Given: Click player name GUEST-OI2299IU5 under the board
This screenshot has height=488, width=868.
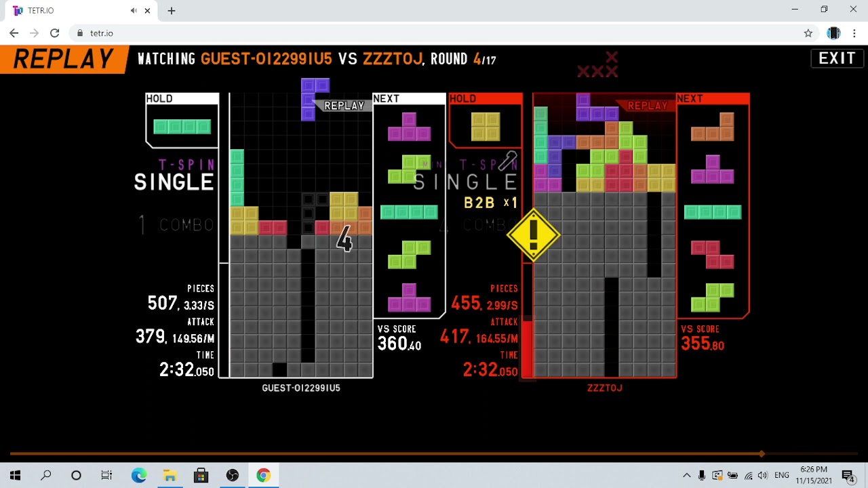Looking at the screenshot, I should [x=301, y=388].
